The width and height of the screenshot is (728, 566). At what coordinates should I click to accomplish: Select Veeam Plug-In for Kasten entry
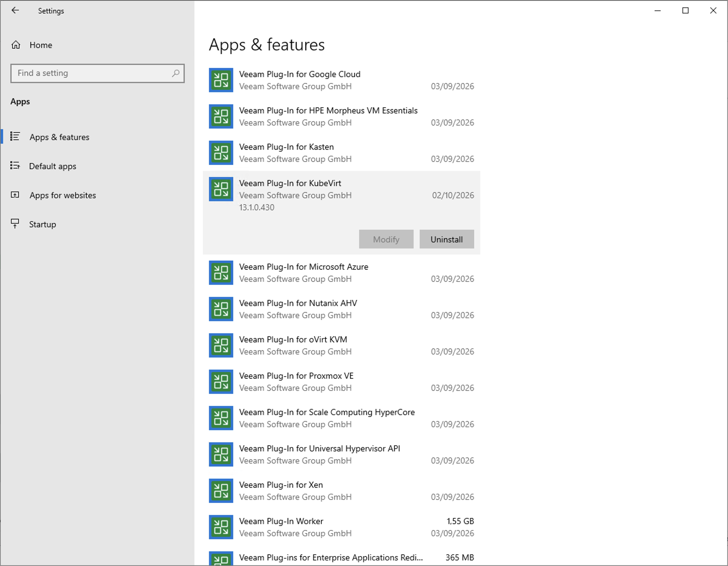point(341,153)
